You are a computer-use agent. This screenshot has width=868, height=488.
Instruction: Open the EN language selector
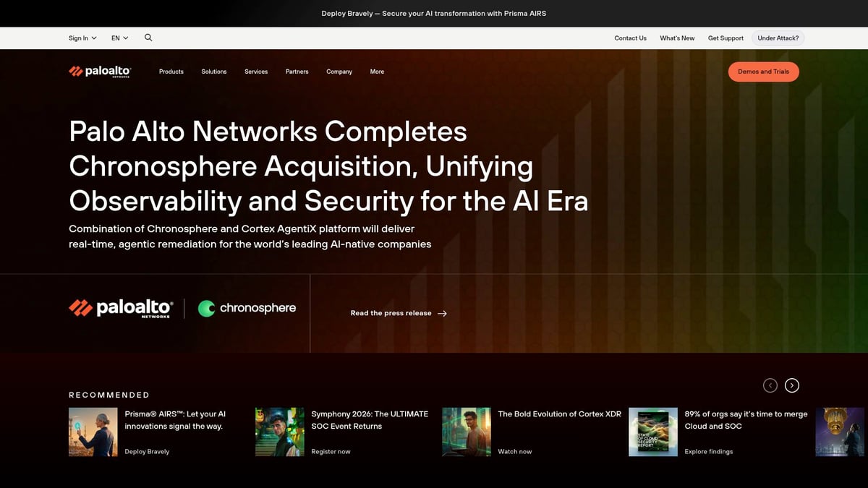click(119, 38)
